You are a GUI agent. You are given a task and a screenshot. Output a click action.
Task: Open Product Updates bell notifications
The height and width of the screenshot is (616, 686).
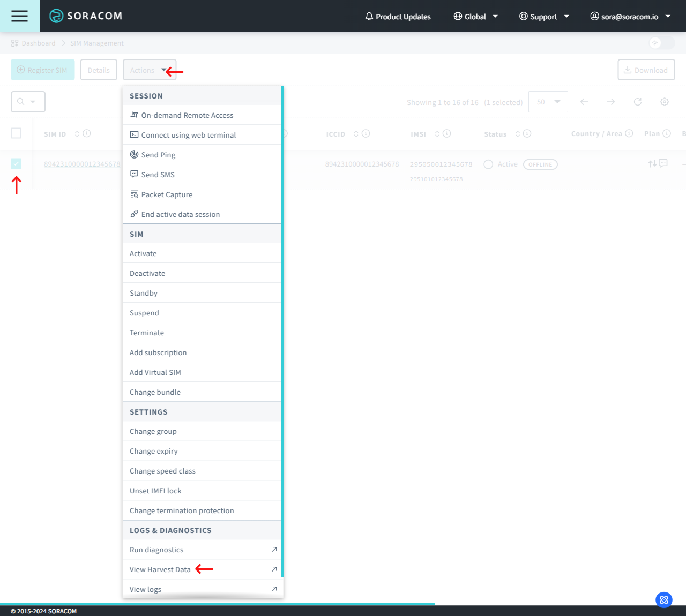point(398,17)
